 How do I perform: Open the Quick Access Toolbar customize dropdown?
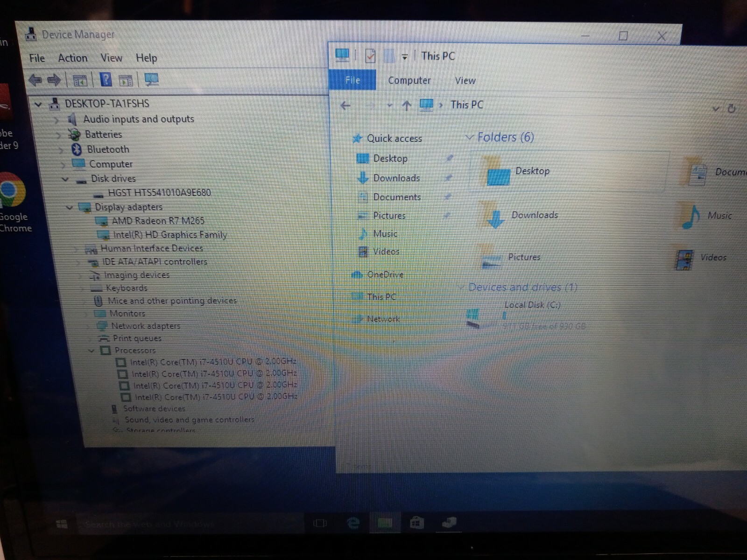click(405, 57)
